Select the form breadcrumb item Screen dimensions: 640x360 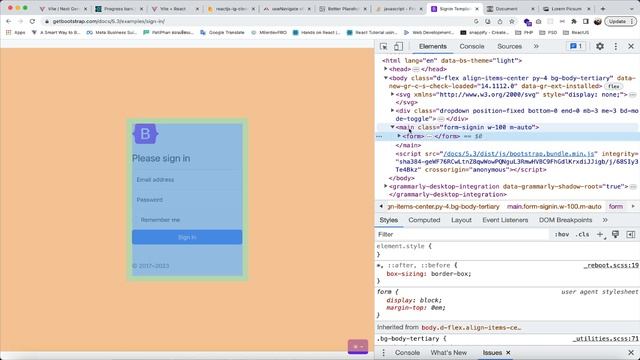click(616, 207)
